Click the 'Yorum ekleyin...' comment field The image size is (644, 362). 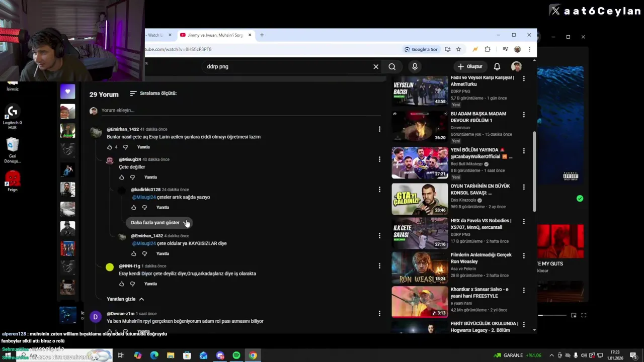click(x=240, y=110)
